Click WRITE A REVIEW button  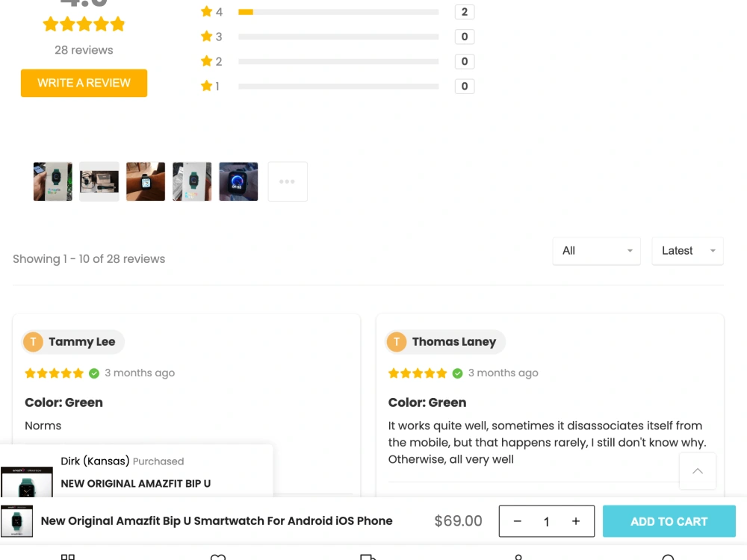84,83
